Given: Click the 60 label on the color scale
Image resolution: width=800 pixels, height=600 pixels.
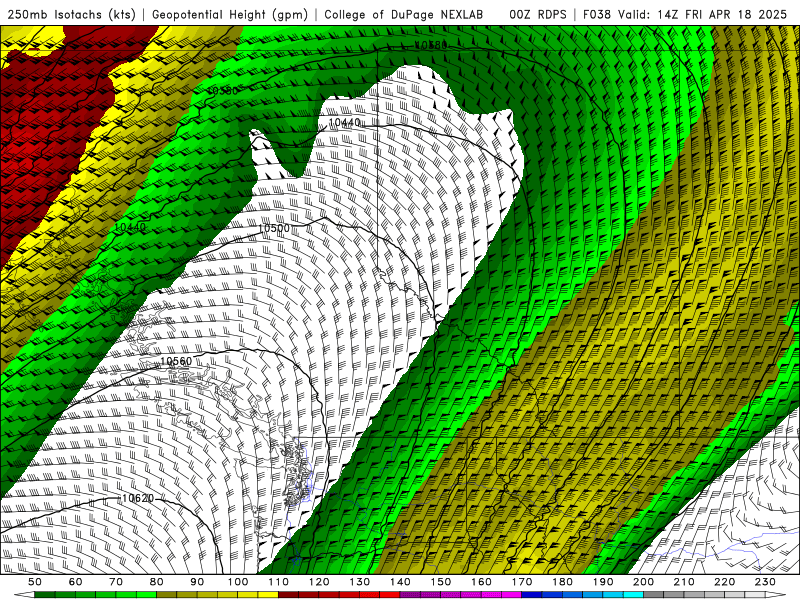Looking at the screenshot, I should (76, 582).
